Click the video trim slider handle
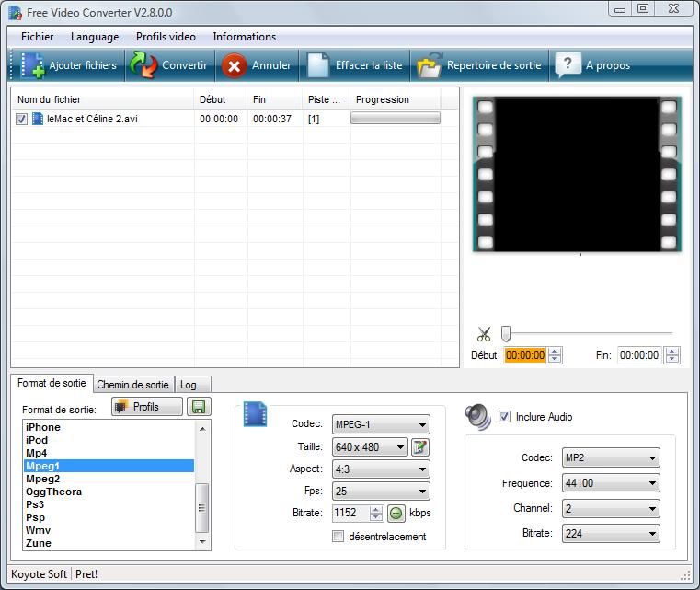 pyautogui.click(x=506, y=334)
